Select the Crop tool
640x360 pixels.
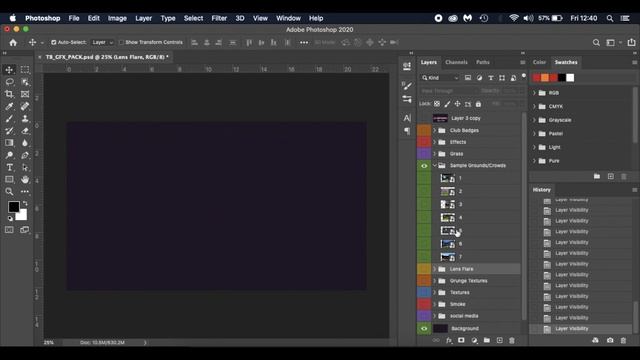(9, 94)
